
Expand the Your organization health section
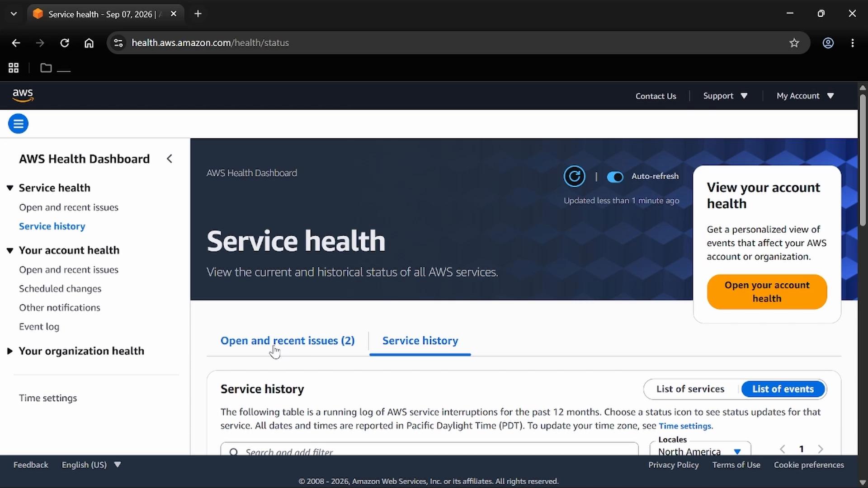tap(10, 351)
